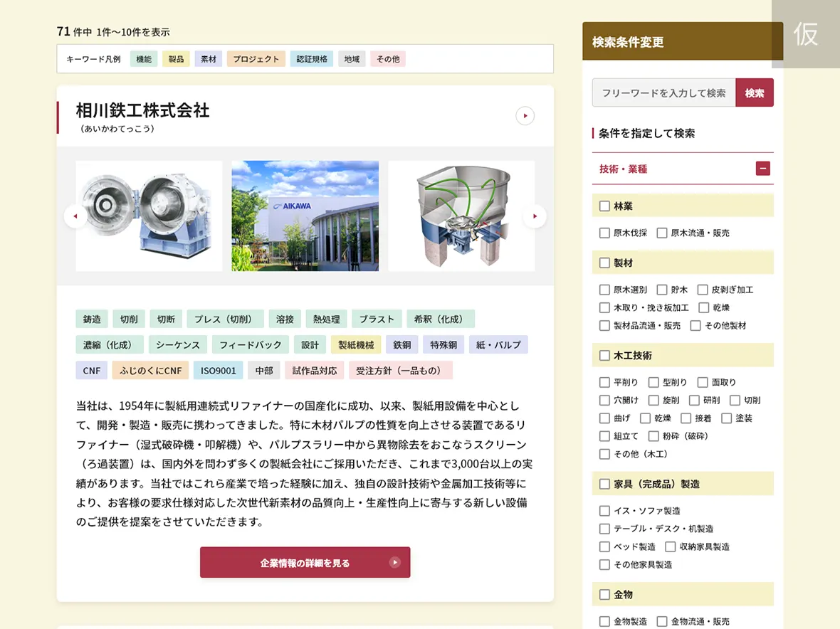Select the プロジェクト keyword legend tag
840x629 pixels.
pos(256,58)
